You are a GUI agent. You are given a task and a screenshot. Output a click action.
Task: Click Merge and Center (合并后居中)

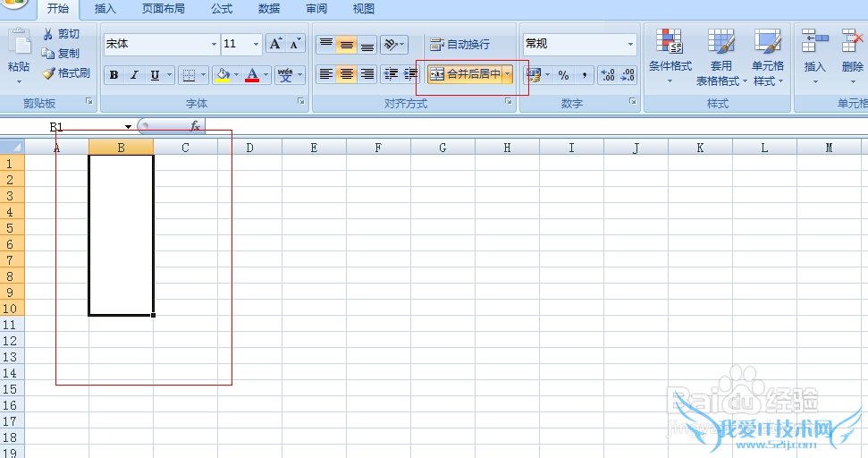(x=465, y=74)
